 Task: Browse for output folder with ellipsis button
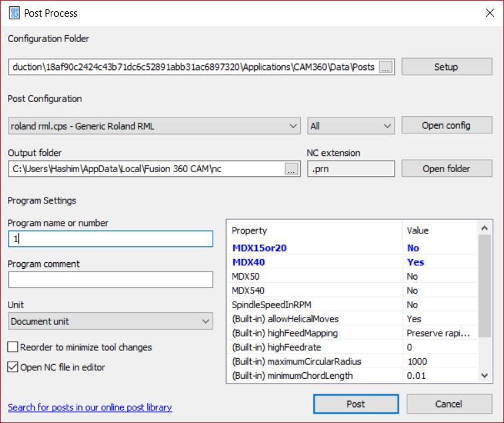coord(291,169)
